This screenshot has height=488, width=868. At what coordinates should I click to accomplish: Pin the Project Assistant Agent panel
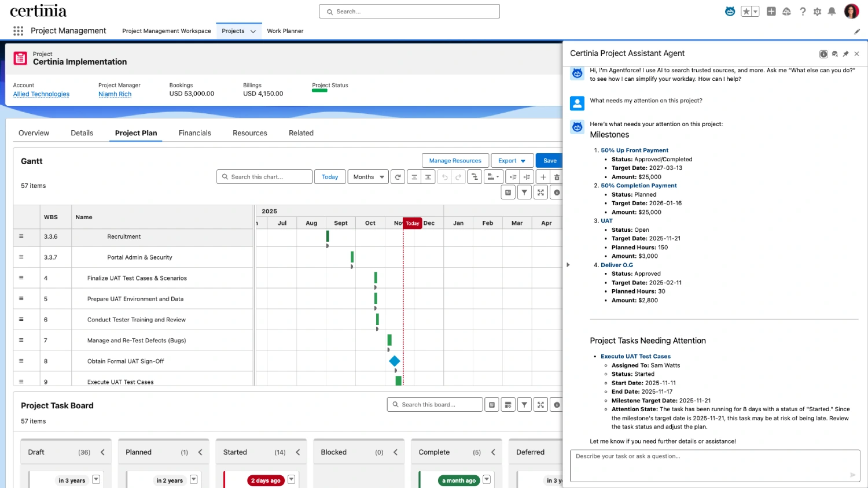coord(845,53)
